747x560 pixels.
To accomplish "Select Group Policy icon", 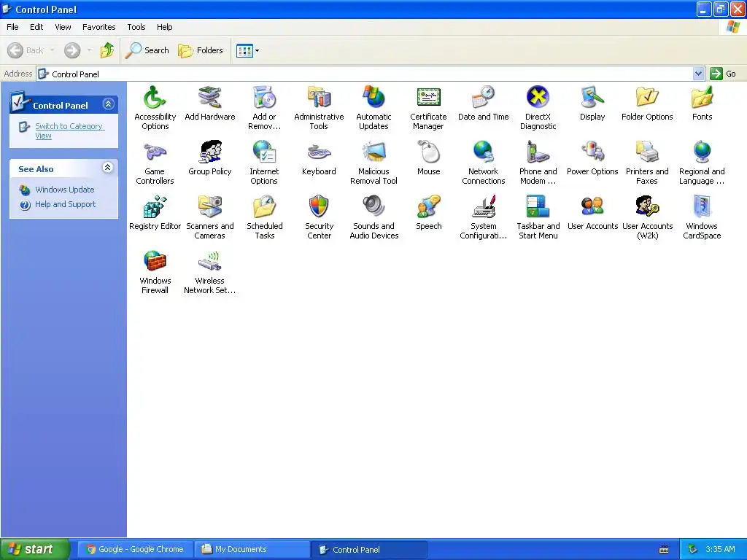I will [x=209, y=153].
